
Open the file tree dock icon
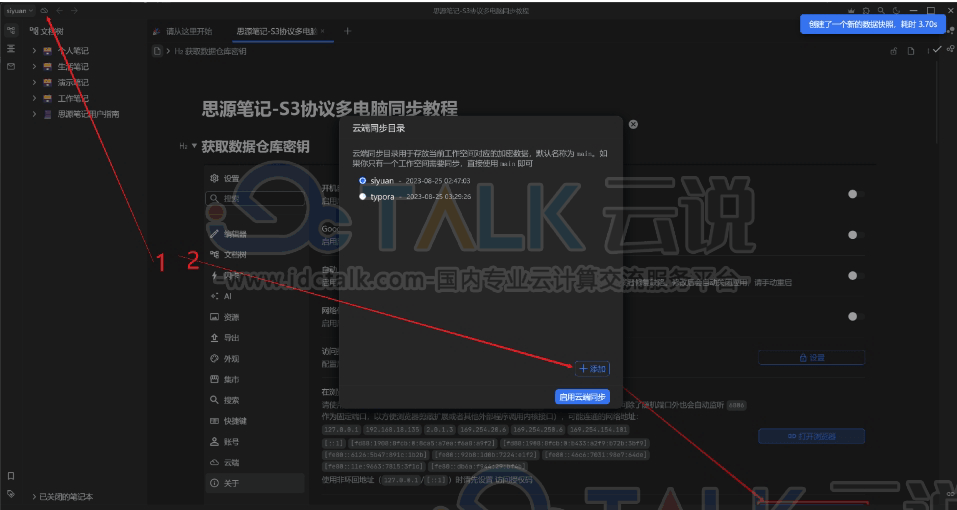coord(11,30)
